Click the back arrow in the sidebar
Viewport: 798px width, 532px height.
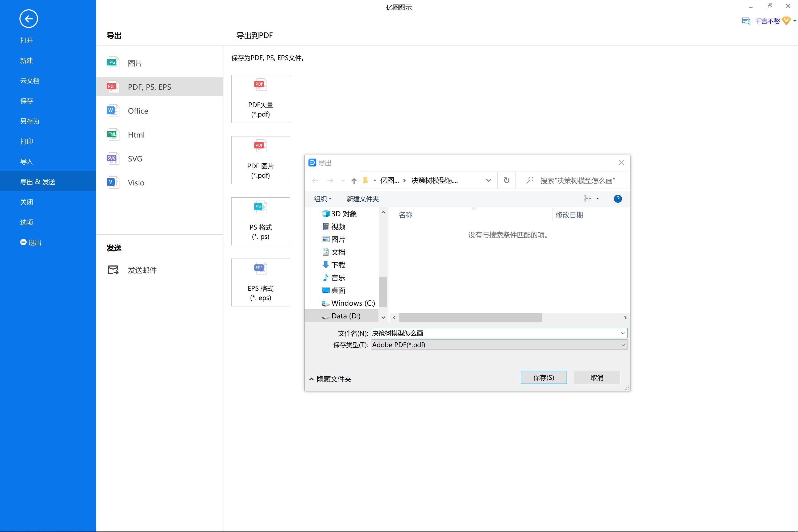click(x=28, y=19)
